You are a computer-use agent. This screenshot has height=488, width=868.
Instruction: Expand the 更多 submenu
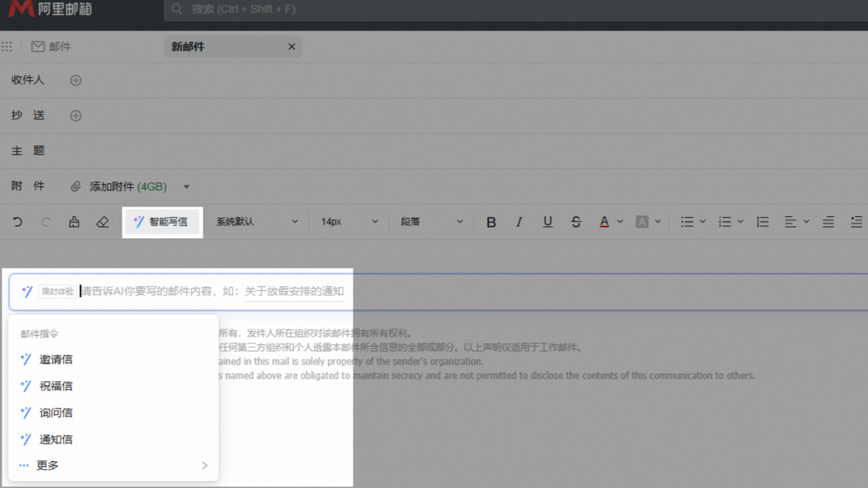pyautogui.click(x=113, y=465)
